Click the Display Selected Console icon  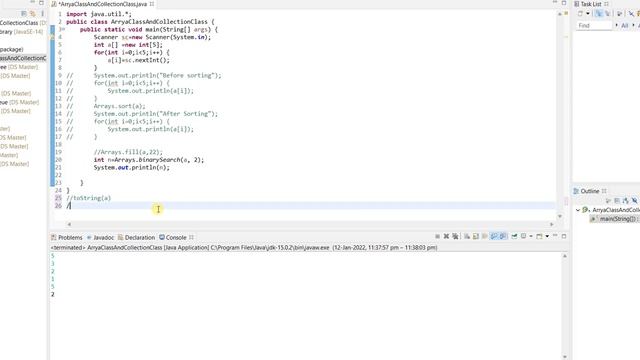524,236
